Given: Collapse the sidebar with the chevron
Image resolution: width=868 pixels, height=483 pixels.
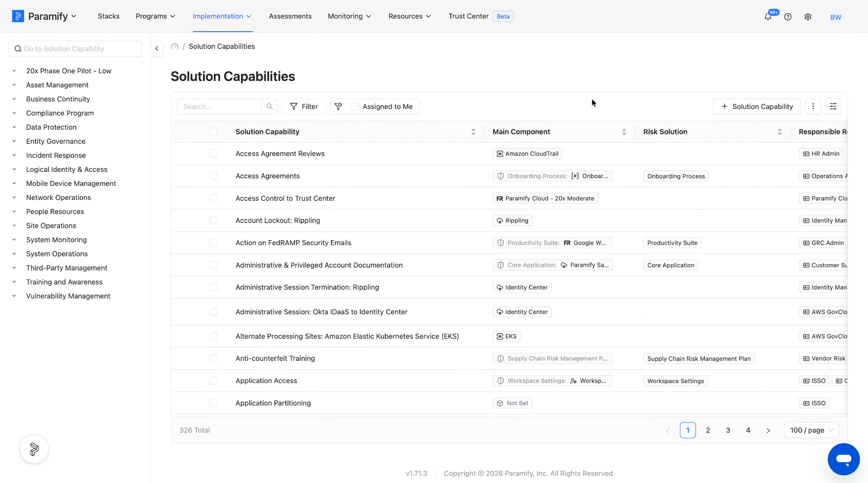Looking at the screenshot, I should click(x=156, y=48).
